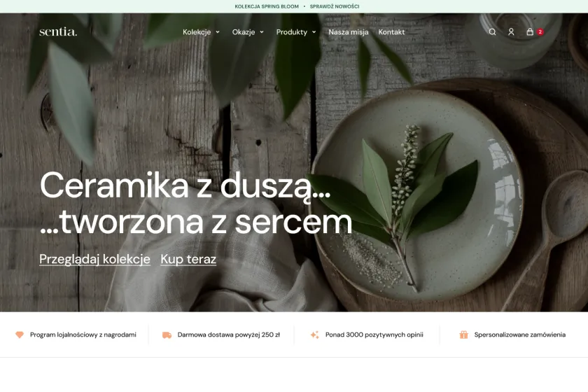
Task: Click the sentia. logo
Action: click(58, 32)
